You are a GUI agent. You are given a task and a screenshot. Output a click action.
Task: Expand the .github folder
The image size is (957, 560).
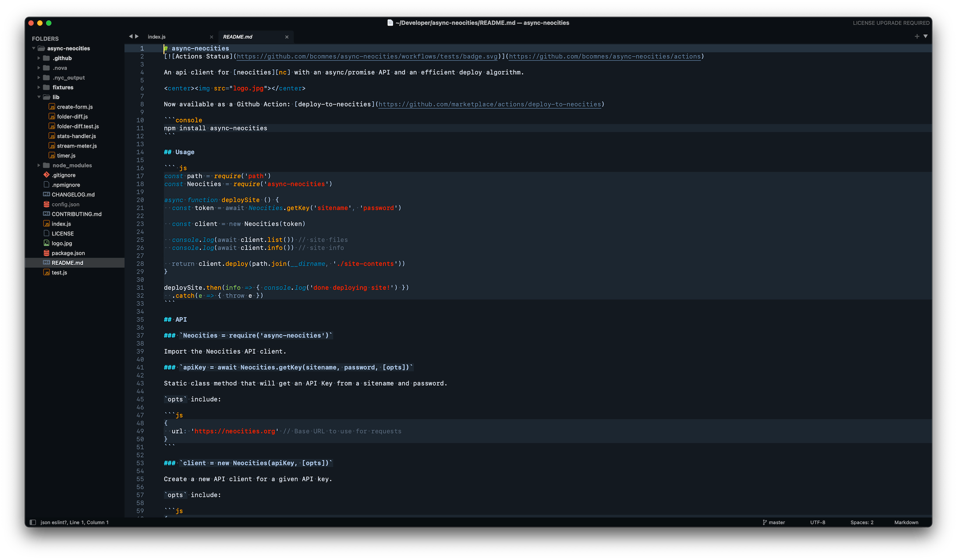pyautogui.click(x=39, y=58)
